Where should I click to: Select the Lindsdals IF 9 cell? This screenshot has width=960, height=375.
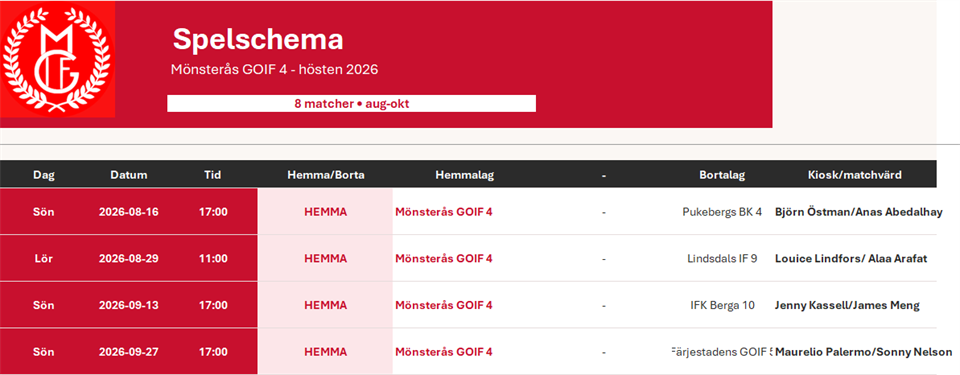coord(722,259)
